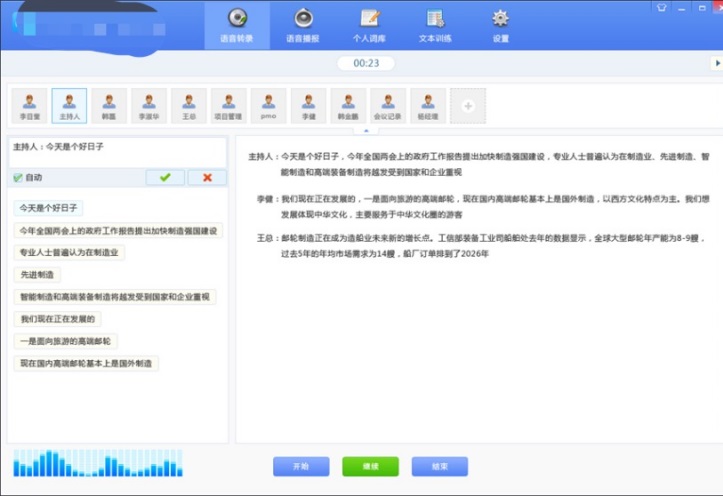
Task: Pick the pmo speaker avatar
Action: tap(268, 105)
